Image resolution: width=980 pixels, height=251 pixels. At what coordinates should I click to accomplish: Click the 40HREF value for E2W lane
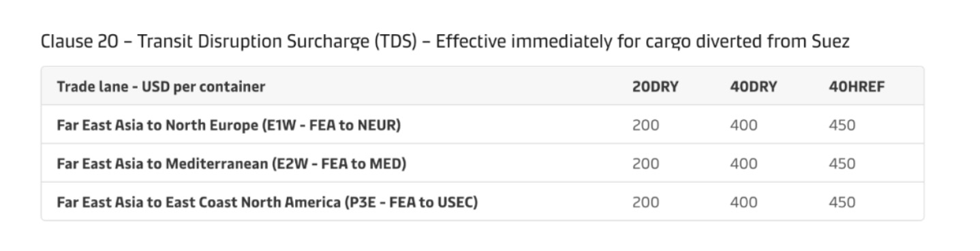tap(842, 164)
